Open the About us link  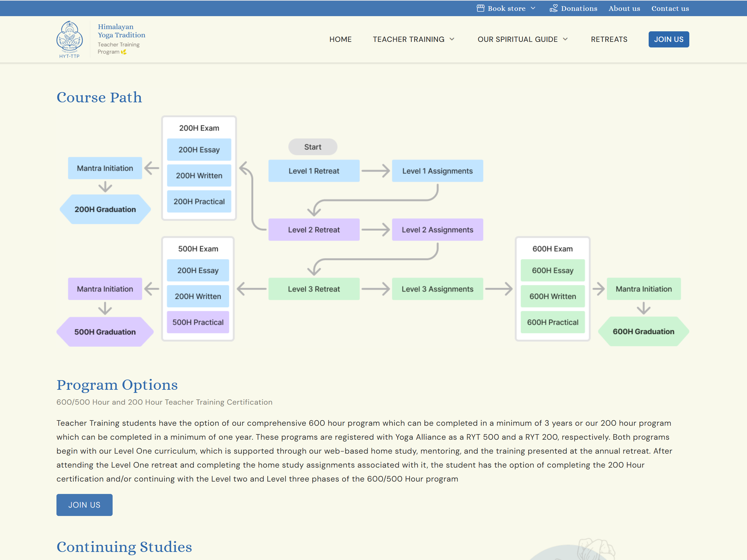pos(624,8)
